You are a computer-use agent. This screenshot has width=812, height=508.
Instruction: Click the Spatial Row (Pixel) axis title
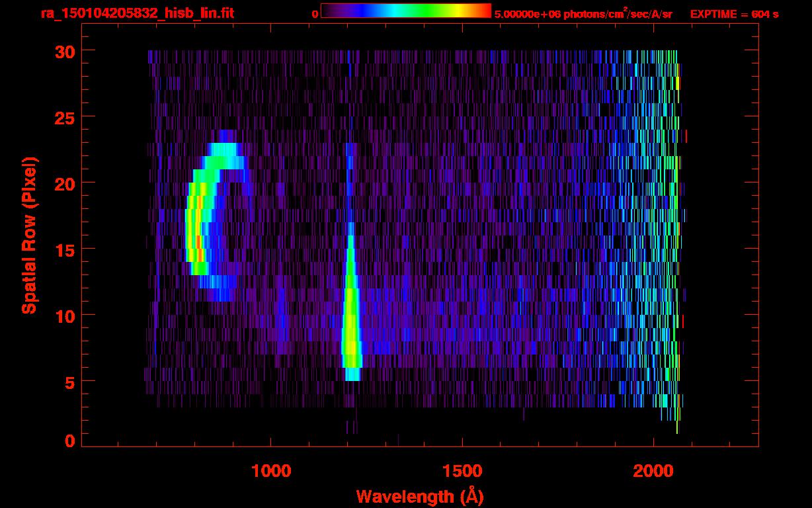tap(29, 235)
